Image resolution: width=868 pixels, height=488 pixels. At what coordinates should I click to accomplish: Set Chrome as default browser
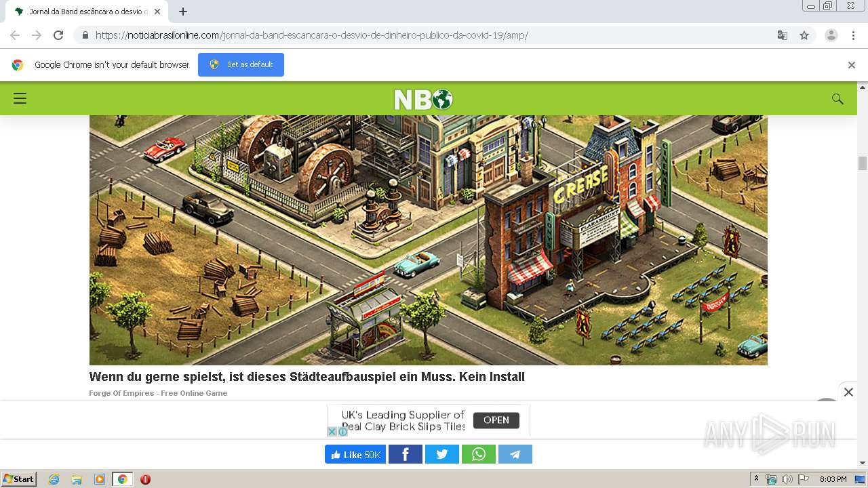click(x=241, y=64)
